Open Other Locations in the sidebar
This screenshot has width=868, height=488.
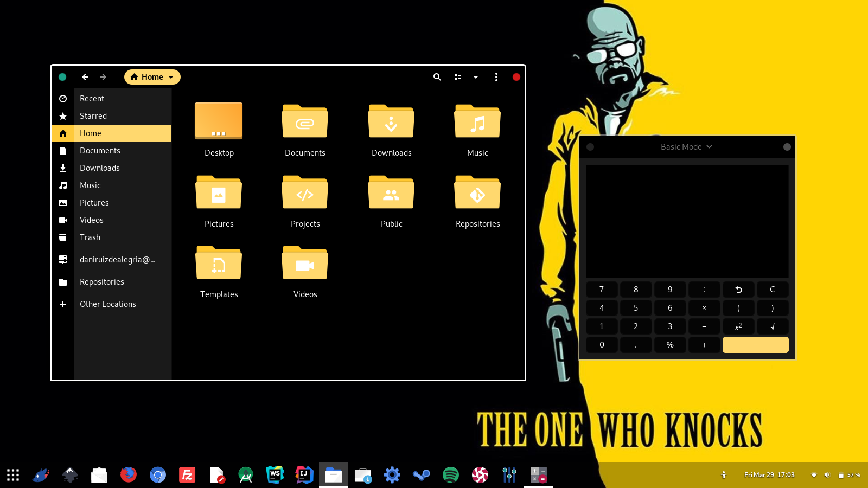pyautogui.click(x=111, y=304)
